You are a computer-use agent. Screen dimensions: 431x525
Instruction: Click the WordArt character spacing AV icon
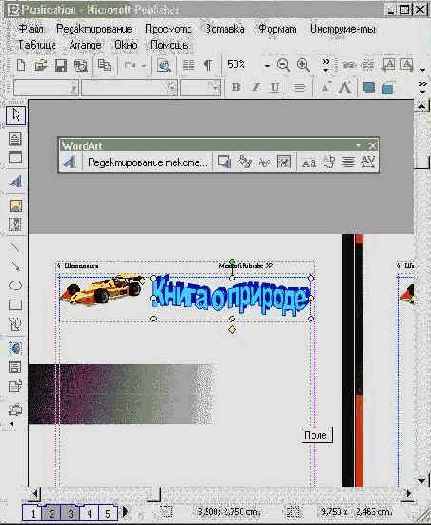coord(368,162)
